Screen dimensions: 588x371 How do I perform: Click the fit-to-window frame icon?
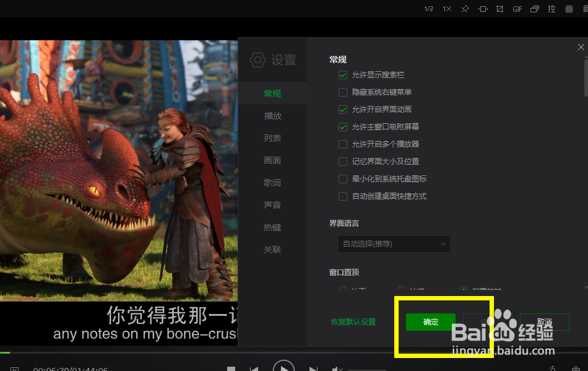[x=483, y=9]
